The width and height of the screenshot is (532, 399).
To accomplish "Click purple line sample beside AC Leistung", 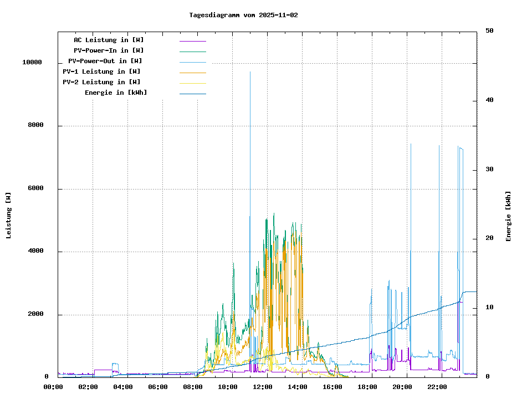I will pyautogui.click(x=192, y=40).
